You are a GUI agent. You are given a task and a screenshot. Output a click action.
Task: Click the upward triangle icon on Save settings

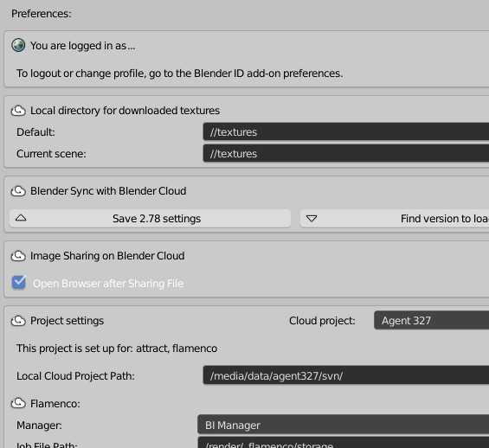coord(21,218)
